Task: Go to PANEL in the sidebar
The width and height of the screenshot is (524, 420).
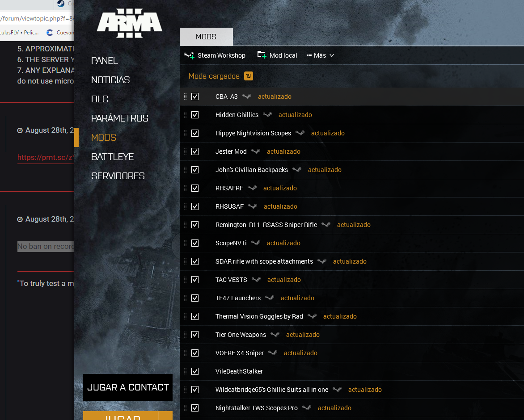Action: (105, 61)
